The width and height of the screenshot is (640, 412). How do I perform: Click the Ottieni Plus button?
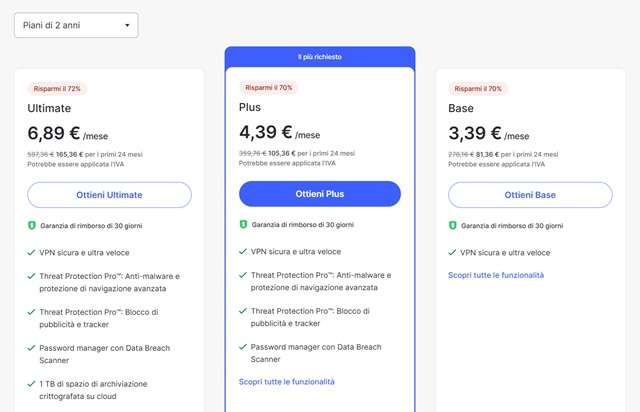320,194
